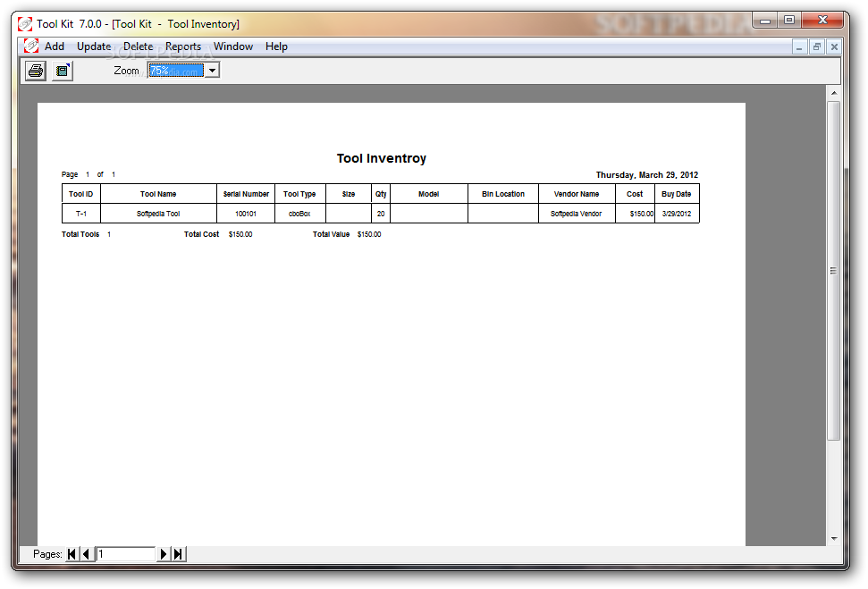Close the Tool Kit main window
Screen dimensions: 868x589
(822, 21)
